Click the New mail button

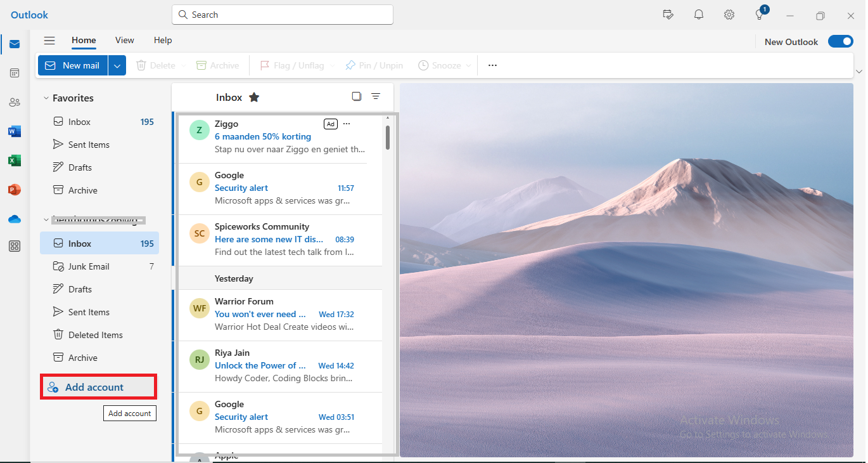[x=73, y=65]
